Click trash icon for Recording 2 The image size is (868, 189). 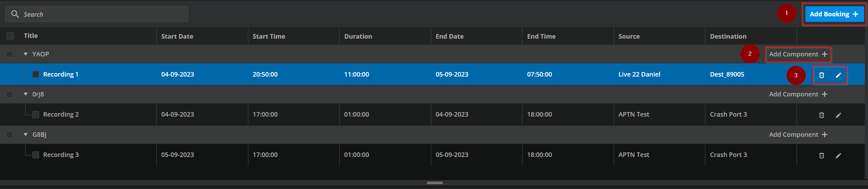(821, 115)
